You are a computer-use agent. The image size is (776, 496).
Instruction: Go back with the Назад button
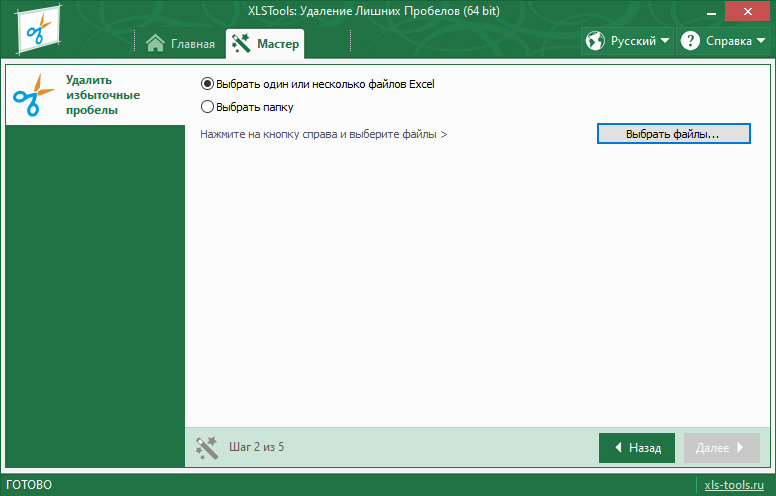point(637,448)
